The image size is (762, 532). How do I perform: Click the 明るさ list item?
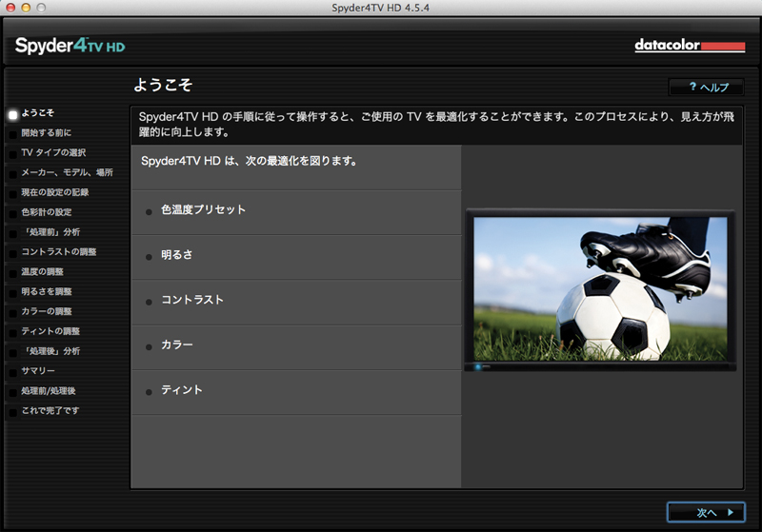296,257
